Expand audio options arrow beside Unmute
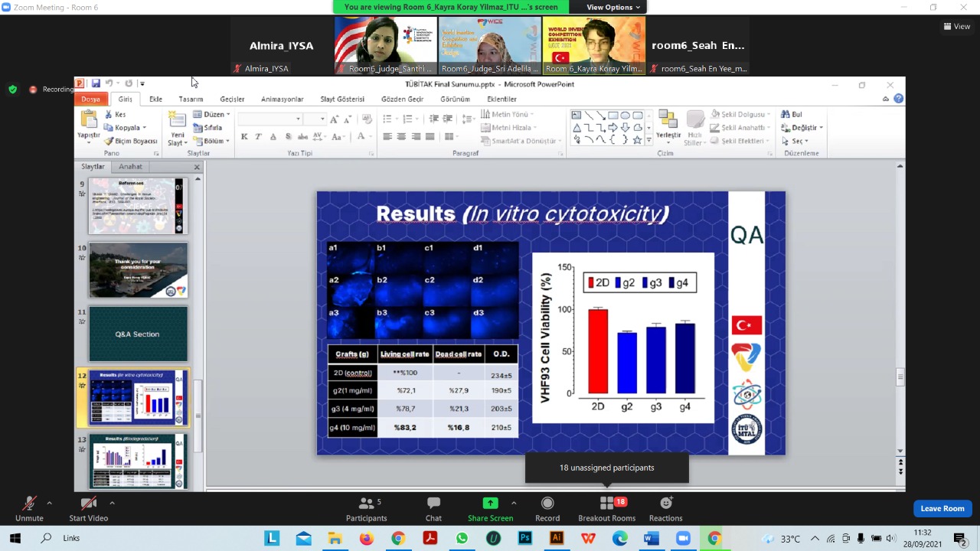This screenshot has height=551, width=980. point(50,503)
